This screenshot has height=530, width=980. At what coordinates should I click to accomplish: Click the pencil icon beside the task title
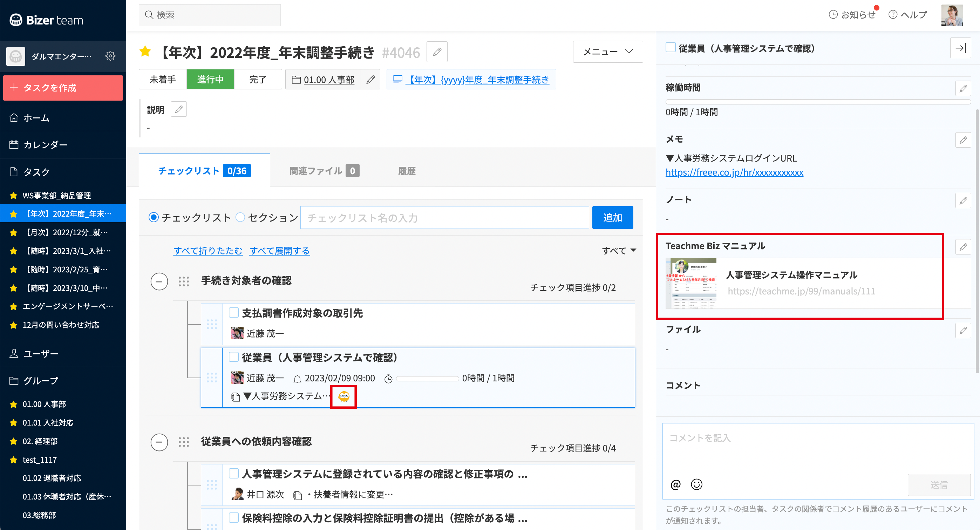tap(437, 52)
